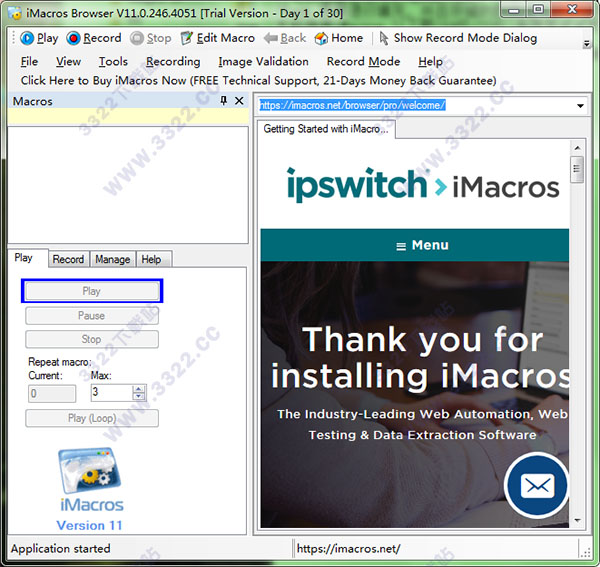Close the iMacros Browser window
Viewport: 600px width, 567px height.
click(x=572, y=10)
